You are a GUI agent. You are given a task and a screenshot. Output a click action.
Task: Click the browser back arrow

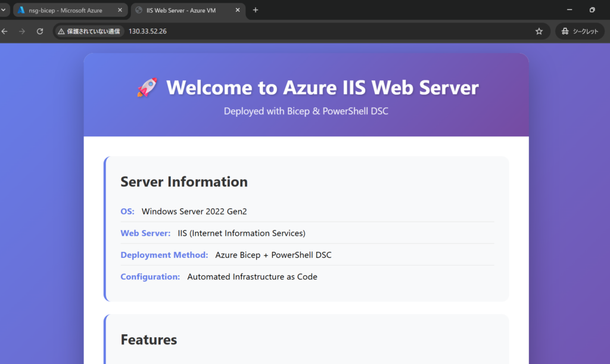(x=5, y=31)
